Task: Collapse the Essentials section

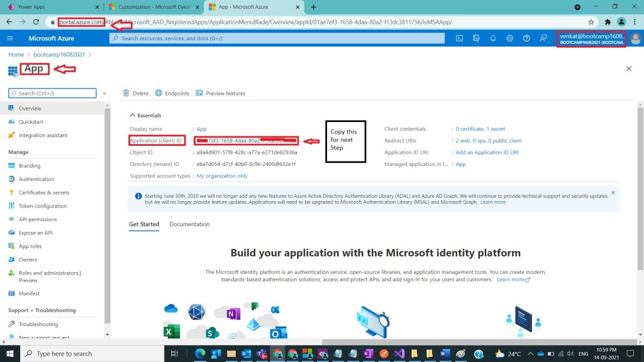Action: [132, 116]
